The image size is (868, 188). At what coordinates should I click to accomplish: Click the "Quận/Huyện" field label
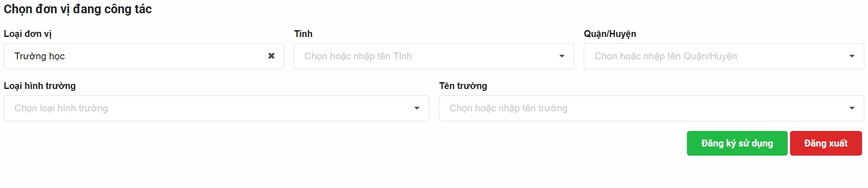coord(610,34)
